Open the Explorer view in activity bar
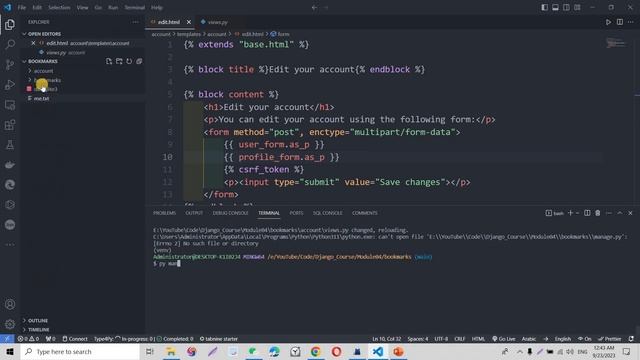Screen dimensions: 640x360 point(10,25)
